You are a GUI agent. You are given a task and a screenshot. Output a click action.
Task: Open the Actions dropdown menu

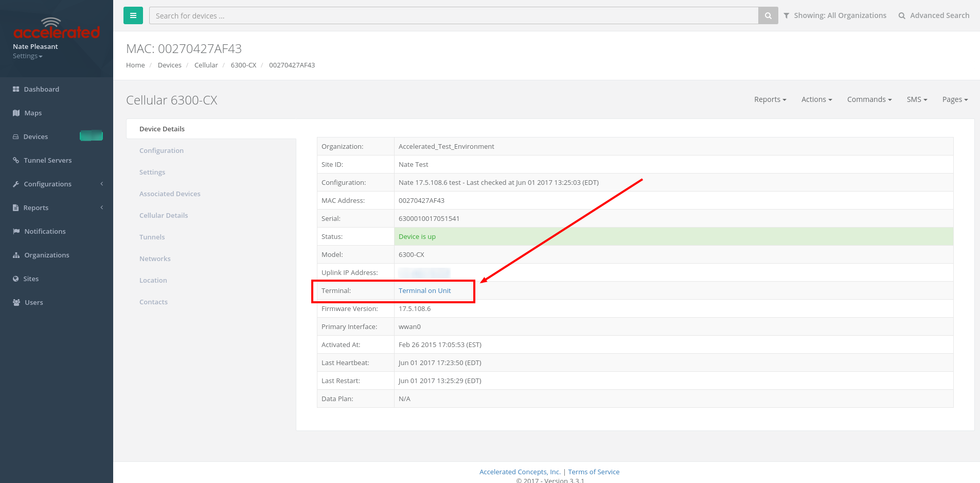(816, 99)
